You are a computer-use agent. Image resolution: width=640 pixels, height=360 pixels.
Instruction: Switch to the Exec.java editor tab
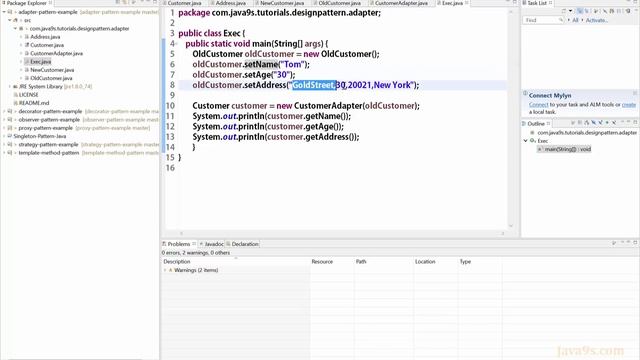(x=452, y=3)
